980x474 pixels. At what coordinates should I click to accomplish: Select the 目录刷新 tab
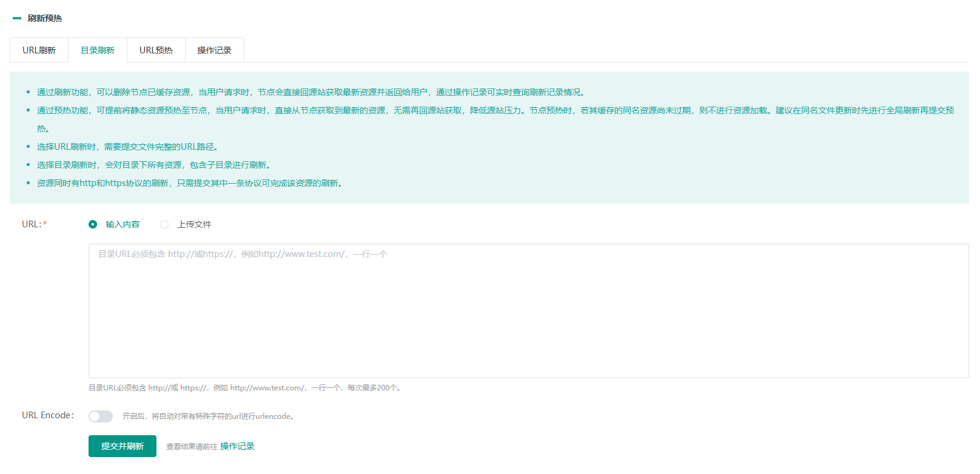[x=98, y=50]
